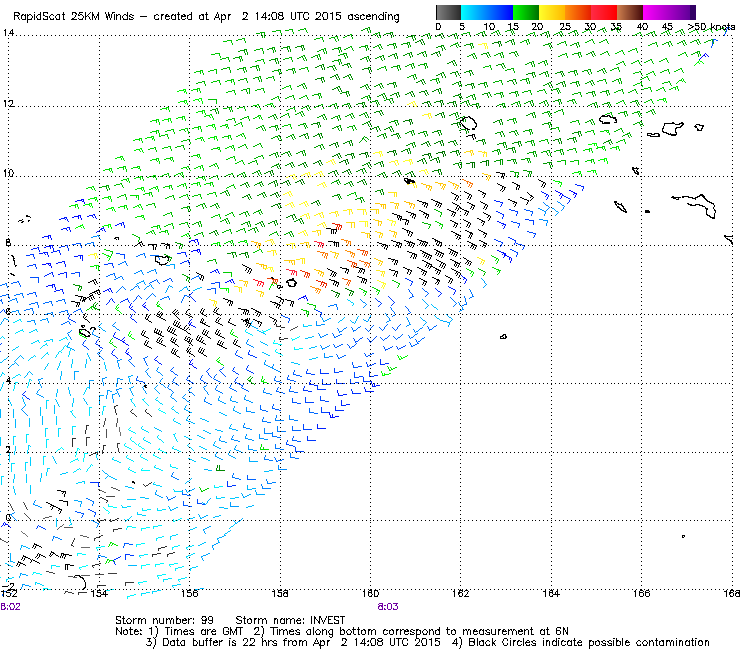This screenshot has width=740, height=650.
Task: Click the gray 0–5 knots color swatch
Action: [x=448, y=12]
